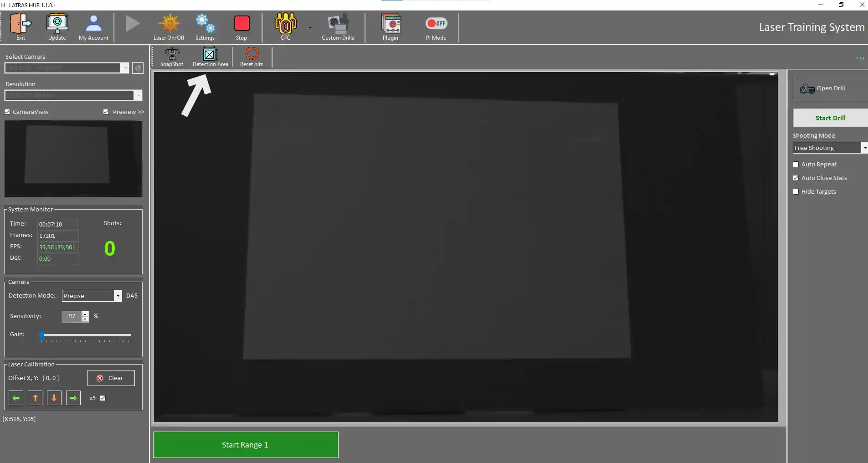Click Reset hits icon
Screen dimensions: 868x463
click(252, 54)
